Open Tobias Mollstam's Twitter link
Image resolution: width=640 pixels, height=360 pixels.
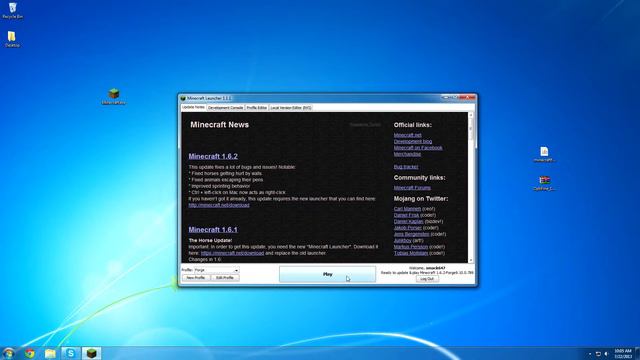tap(411, 253)
